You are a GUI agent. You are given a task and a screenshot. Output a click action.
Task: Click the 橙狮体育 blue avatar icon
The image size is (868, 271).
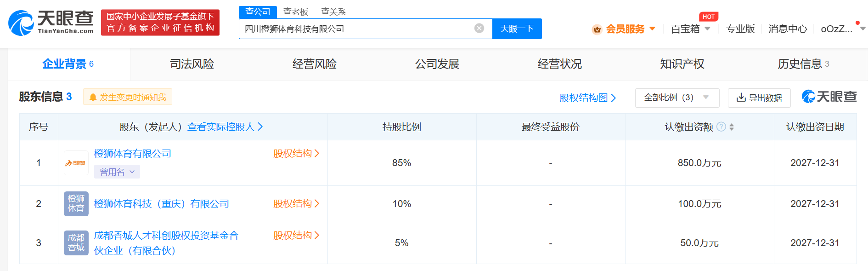pyautogui.click(x=76, y=204)
